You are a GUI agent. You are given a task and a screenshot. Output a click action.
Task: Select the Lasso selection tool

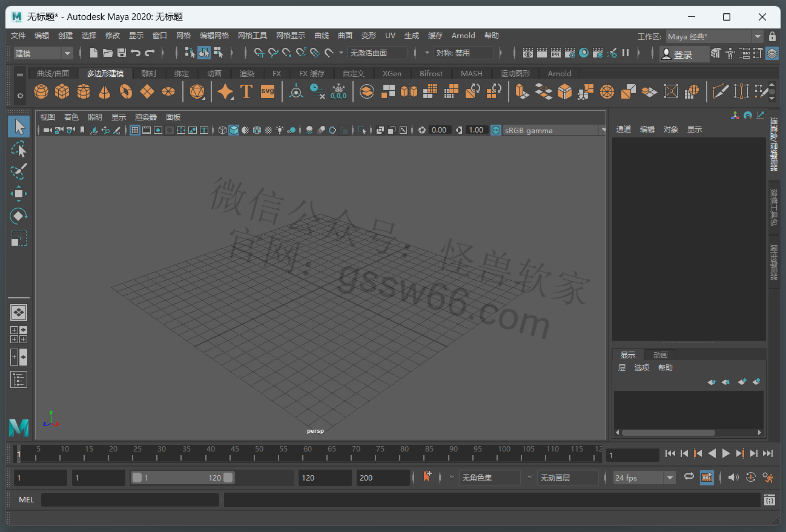click(x=19, y=149)
